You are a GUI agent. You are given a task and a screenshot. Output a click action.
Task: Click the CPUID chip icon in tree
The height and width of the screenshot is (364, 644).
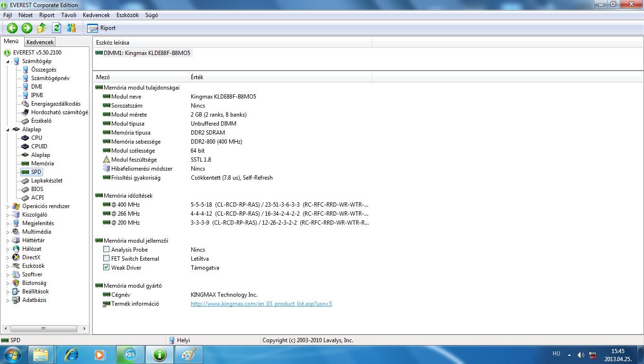25,146
